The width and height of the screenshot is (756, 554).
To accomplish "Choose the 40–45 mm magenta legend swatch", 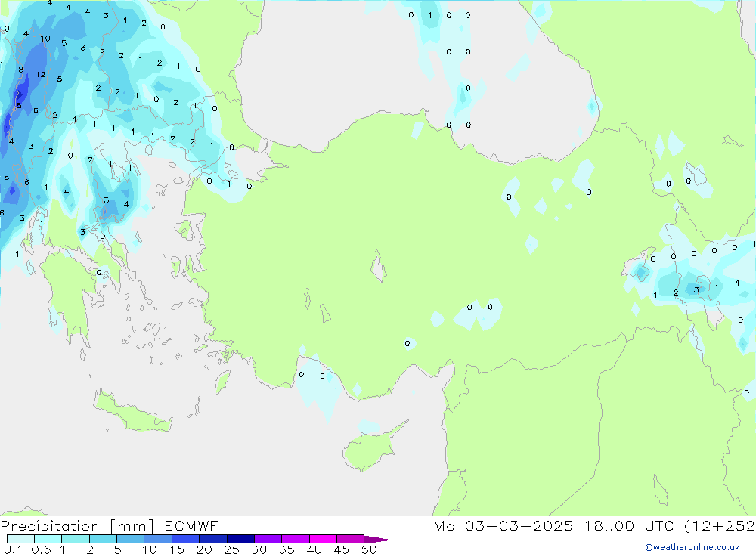I will coord(323,539).
